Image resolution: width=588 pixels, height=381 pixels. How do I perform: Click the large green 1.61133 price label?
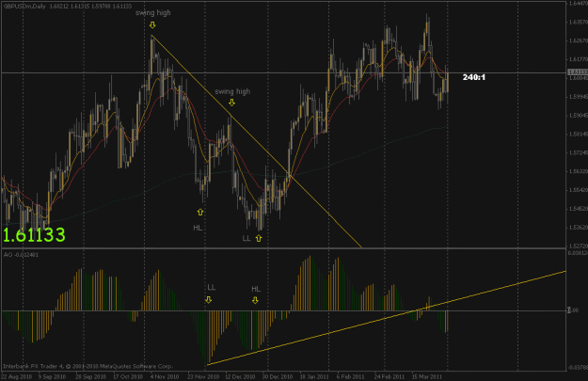coord(34,235)
